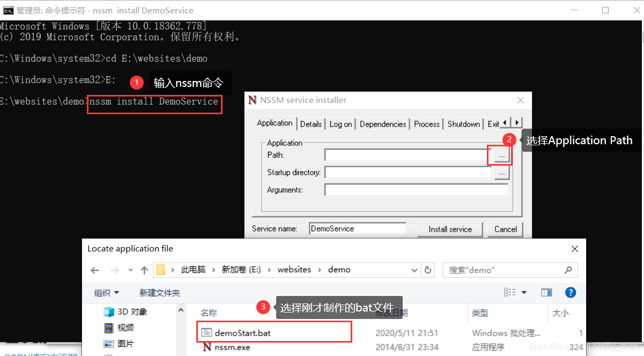Close the NSSM service installer window
The width and height of the screenshot is (644, 356).
(520, 100)
